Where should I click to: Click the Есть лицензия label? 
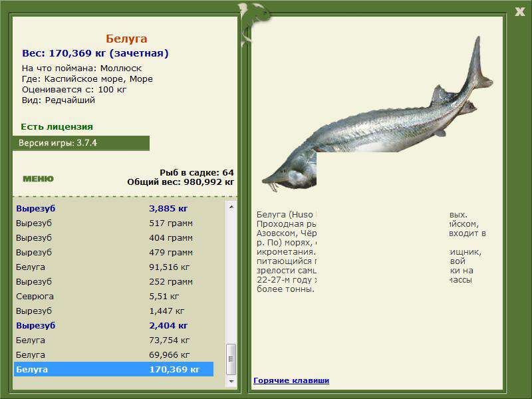[57, 126]
